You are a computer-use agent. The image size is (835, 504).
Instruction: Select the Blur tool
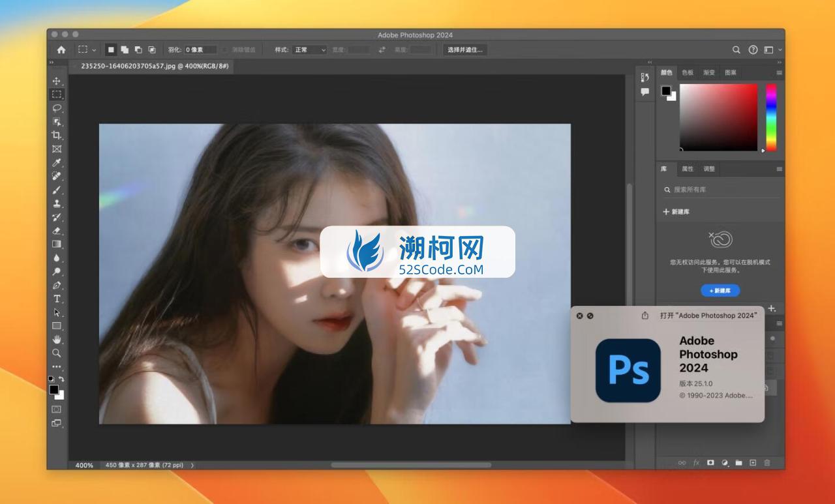pos(57,258)
